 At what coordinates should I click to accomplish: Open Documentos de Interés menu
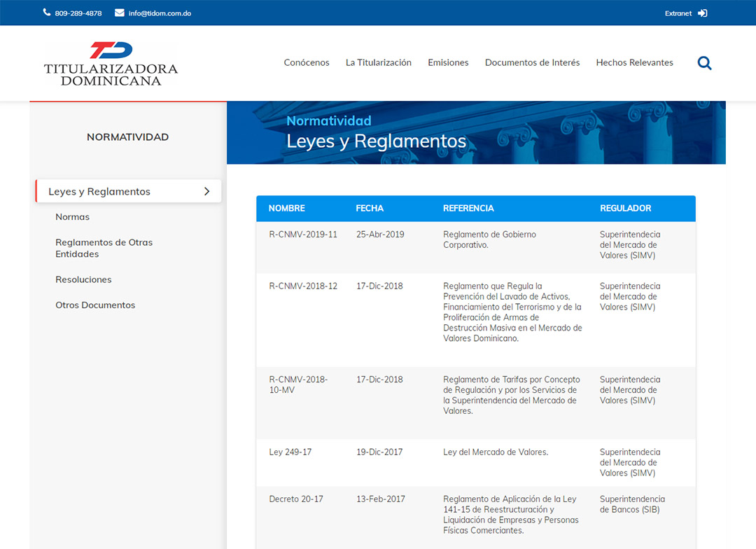(532, 62)
